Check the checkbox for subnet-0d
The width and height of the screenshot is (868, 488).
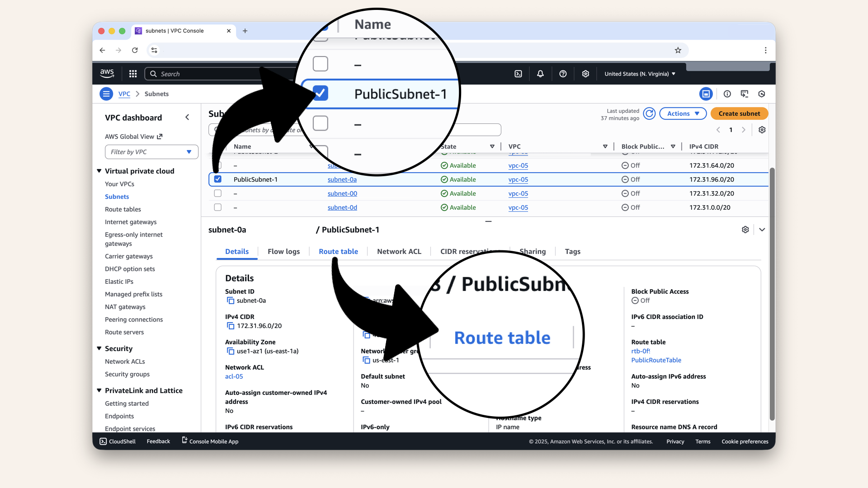(x=218, y=207)
